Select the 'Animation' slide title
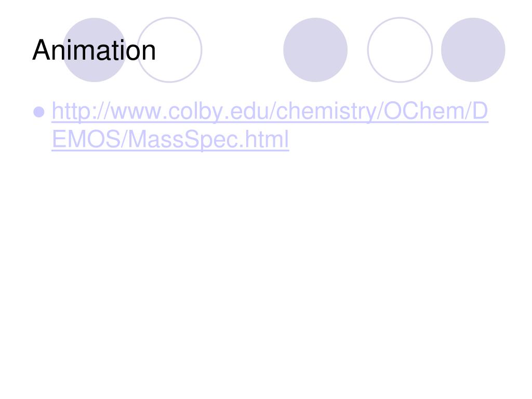The image size is (532, 399). pos(94,50)
